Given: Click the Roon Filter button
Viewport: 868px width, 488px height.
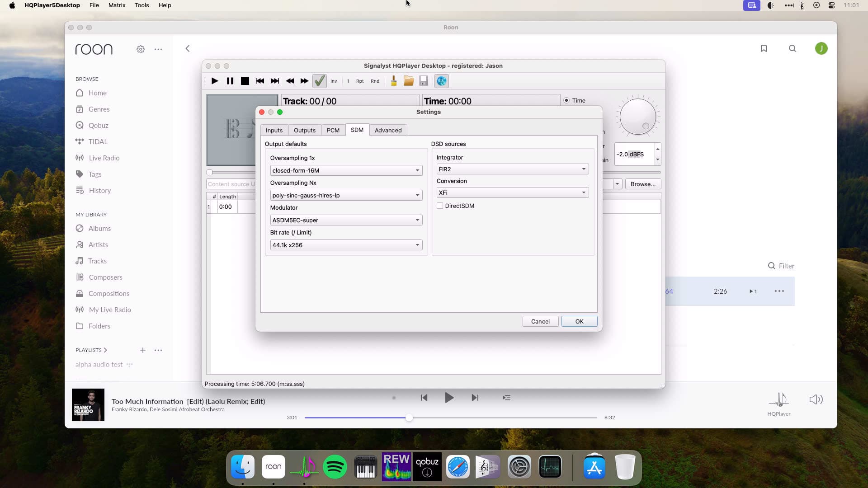Looking at the screenshot, I should [x=781, y=266].
